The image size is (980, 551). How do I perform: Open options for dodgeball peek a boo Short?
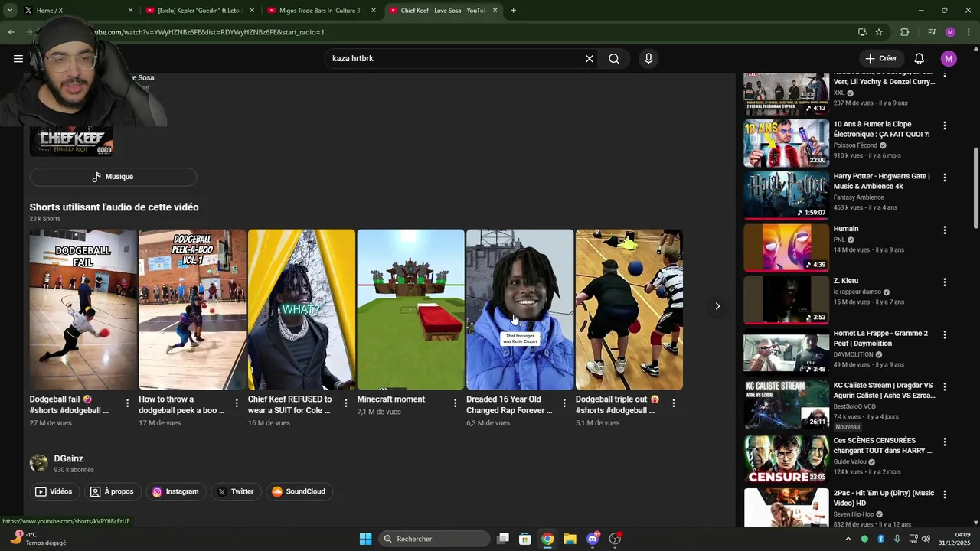(237, 403)
